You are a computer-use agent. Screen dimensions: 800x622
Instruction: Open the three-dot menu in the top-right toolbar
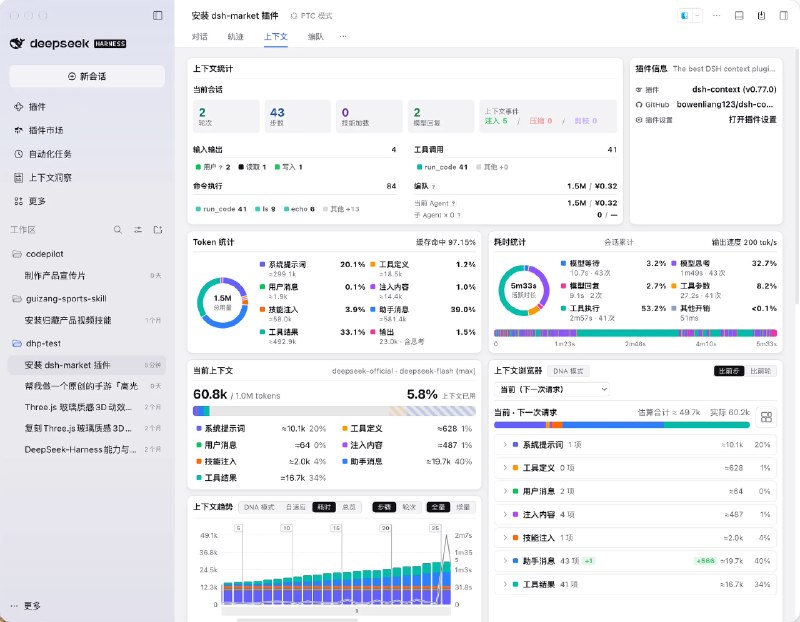tap(716, 16)
